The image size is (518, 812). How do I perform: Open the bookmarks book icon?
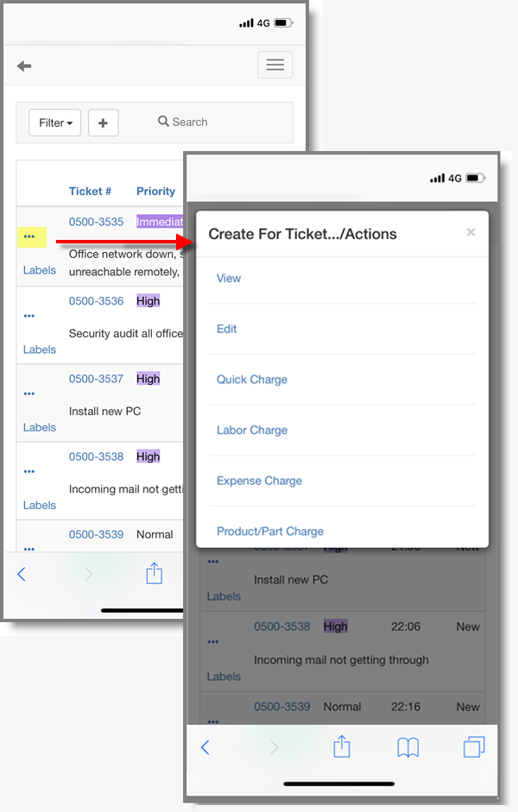coord(407,747)
